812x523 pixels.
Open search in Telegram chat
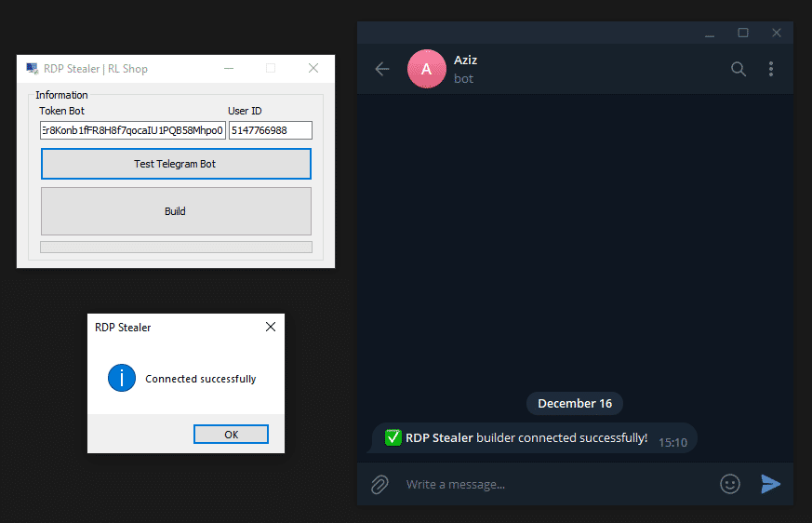pyautogui.click(x=739, y=69)
